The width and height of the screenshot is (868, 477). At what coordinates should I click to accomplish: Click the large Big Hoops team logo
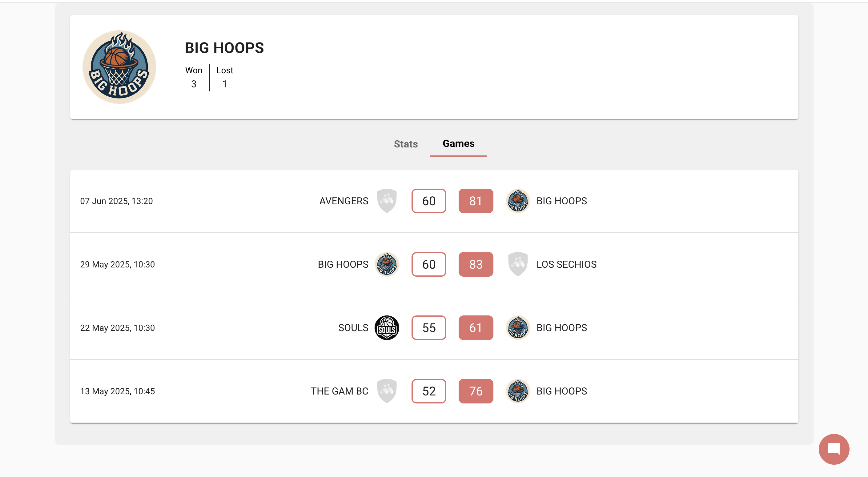tap(119, 67)
